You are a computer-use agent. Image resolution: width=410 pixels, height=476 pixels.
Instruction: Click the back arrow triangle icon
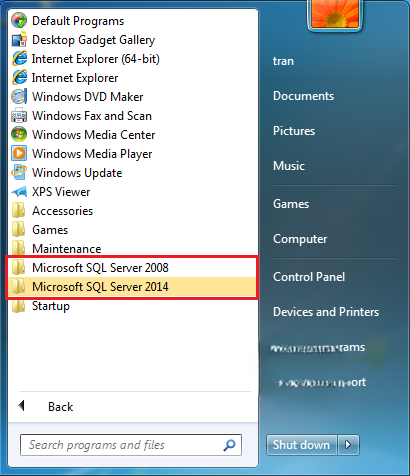pos(22,406)
